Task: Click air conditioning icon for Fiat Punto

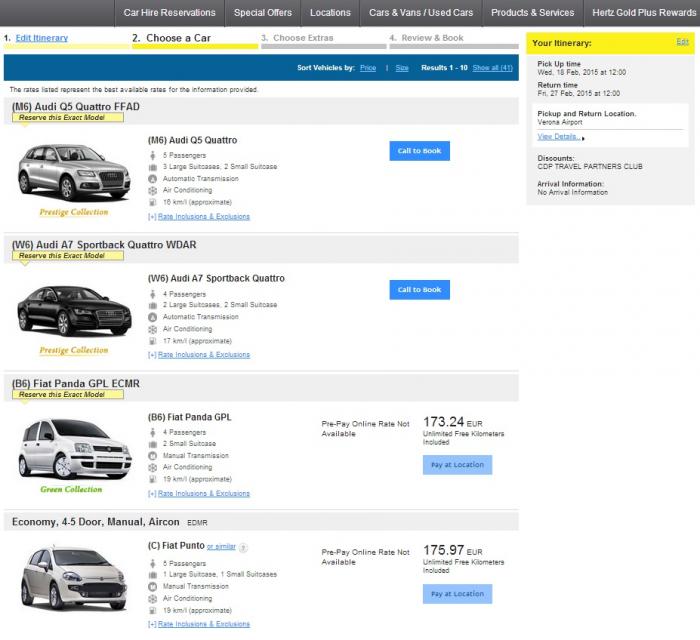Action: (x=153, y=598)
